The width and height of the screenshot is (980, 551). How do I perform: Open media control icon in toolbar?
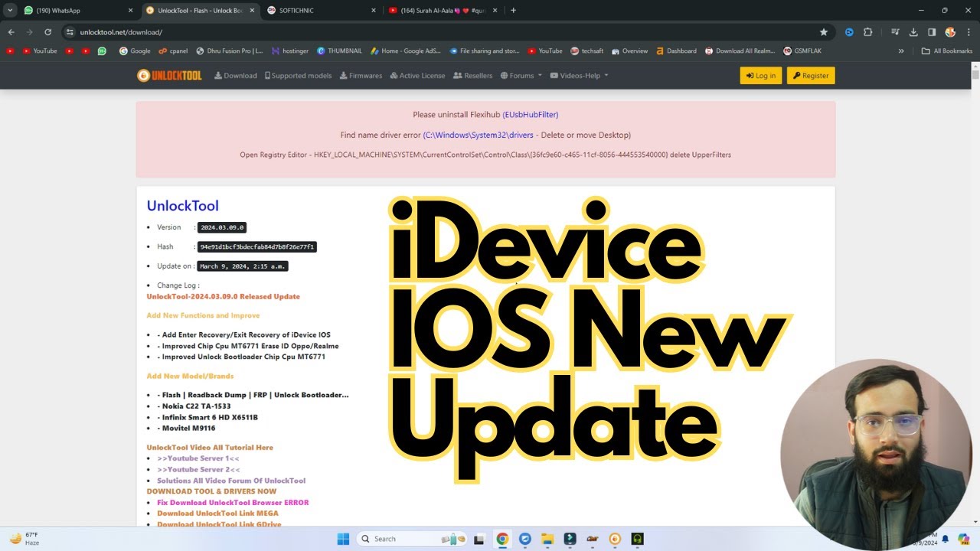click(x=895, y=32)
